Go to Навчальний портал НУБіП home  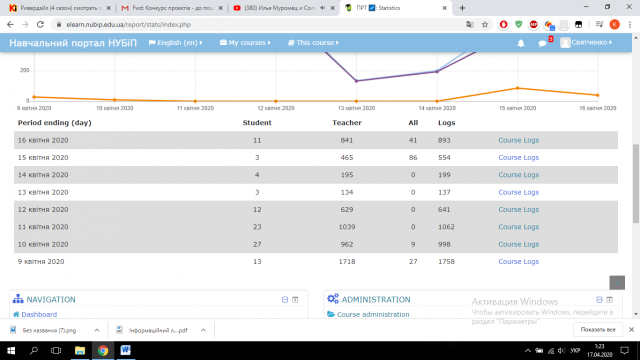click(73, 43)
